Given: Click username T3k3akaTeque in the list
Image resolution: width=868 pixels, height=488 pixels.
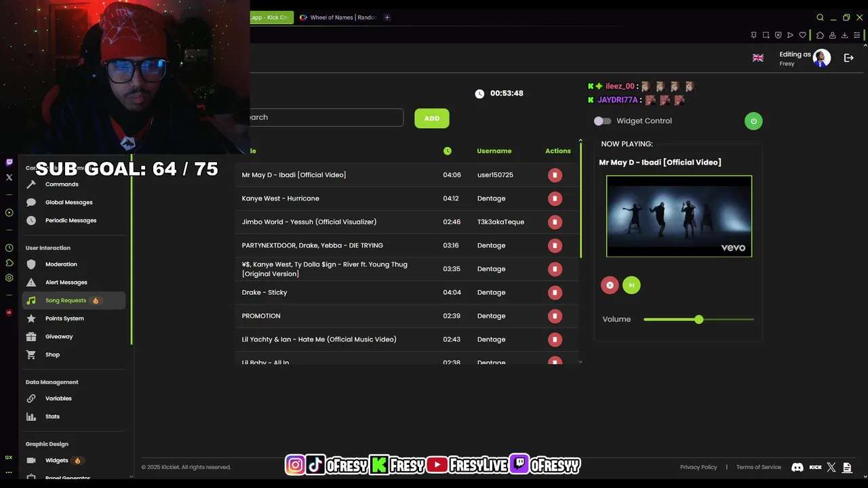Looking at the screenshot, I should tap(500, 222).
